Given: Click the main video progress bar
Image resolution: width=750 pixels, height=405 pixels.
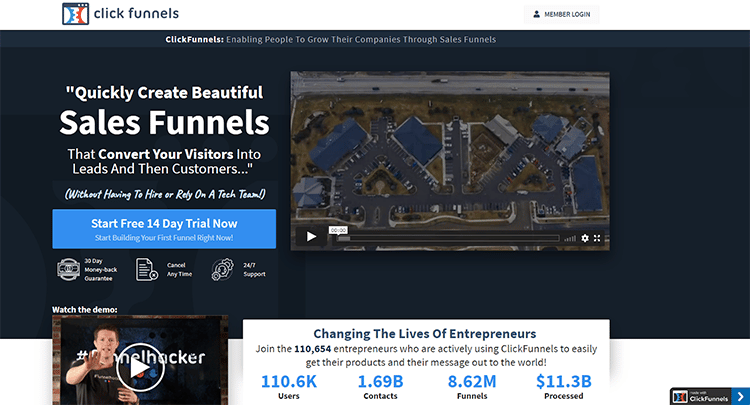Looking at the screenshot, I should click(450, 238).
